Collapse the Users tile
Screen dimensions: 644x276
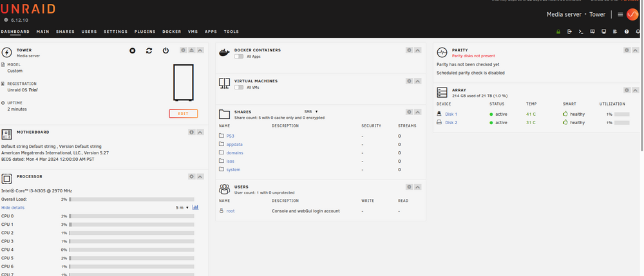[x=418, y=187]
